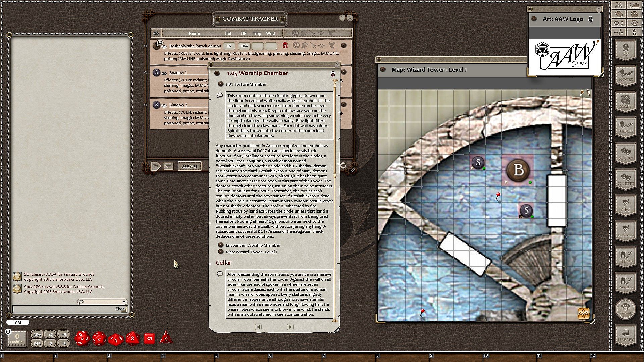Viewport: 644px width, 362px height.
Task: Click the red d6 die
Action: [x=149, y=339]
